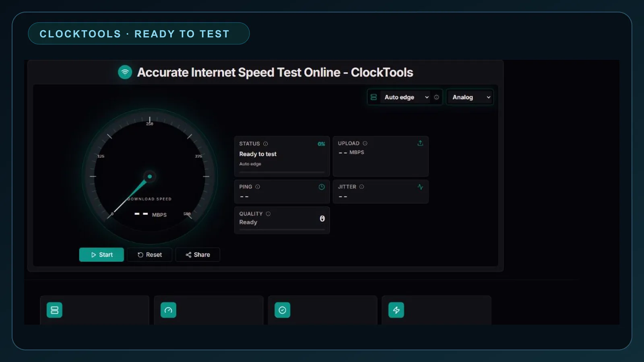Viewport: 644px width, 362px height.
Task: Start the internet speed test
Action: (x=101, y=255)
